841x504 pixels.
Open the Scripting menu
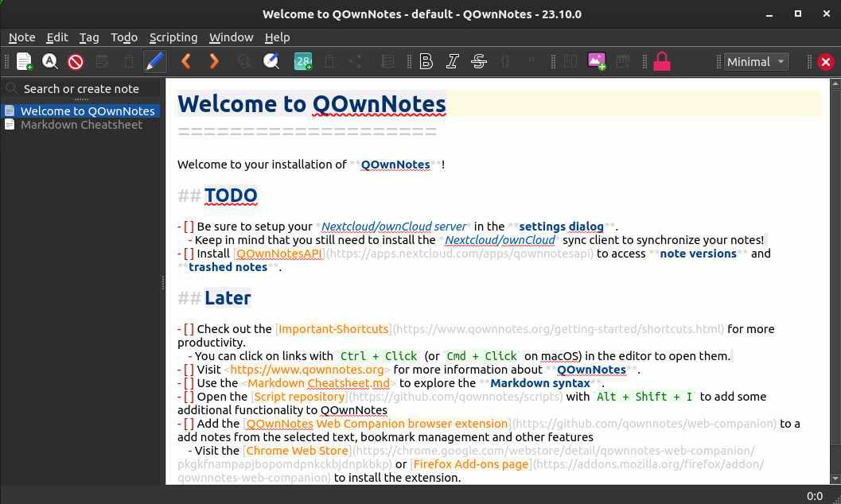pos(173,37)
